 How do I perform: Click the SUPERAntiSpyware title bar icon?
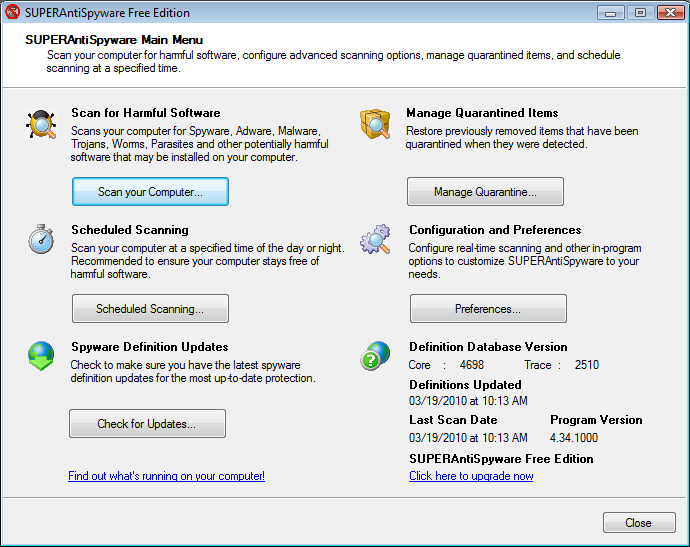pyautogui.click(x=13, y=13)
